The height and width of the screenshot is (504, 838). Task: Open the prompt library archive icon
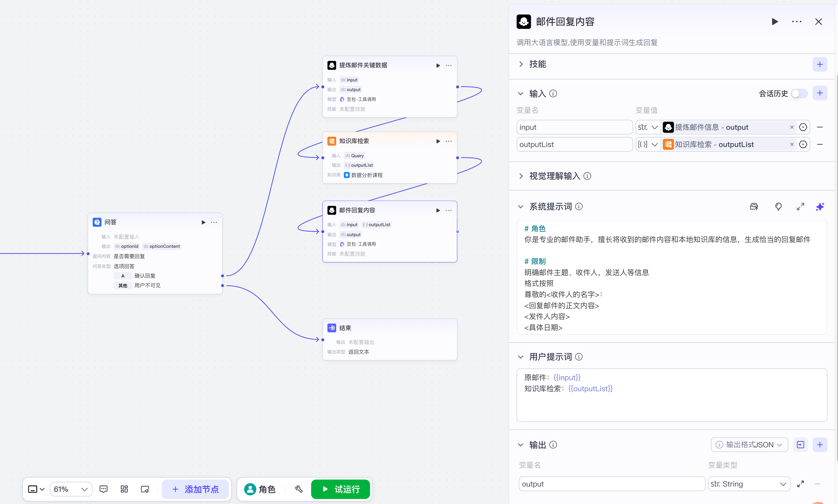click(754, 206)
